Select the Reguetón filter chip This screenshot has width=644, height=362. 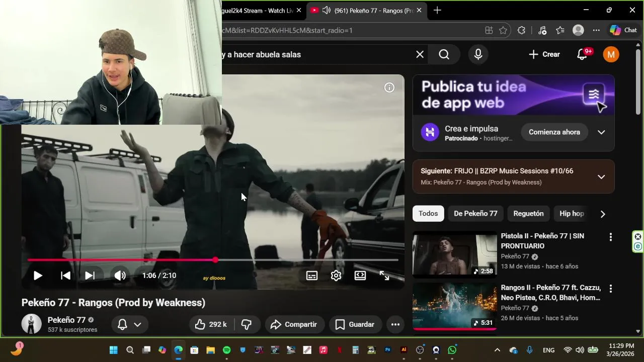click(x=528, y=214)
